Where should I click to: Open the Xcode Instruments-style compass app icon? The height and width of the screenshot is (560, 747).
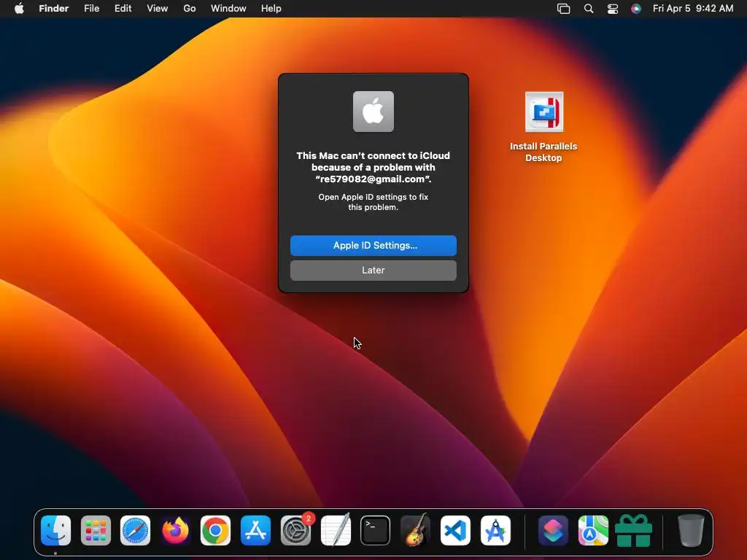pyautogui.click(x=495, y=531)
